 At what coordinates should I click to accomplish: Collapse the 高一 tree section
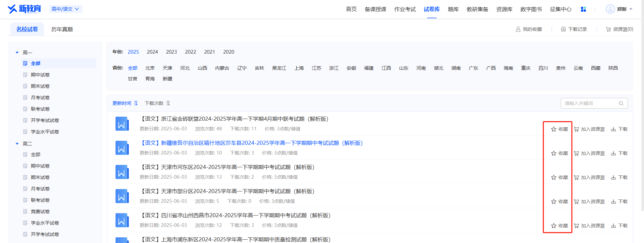tap(17, 53)
